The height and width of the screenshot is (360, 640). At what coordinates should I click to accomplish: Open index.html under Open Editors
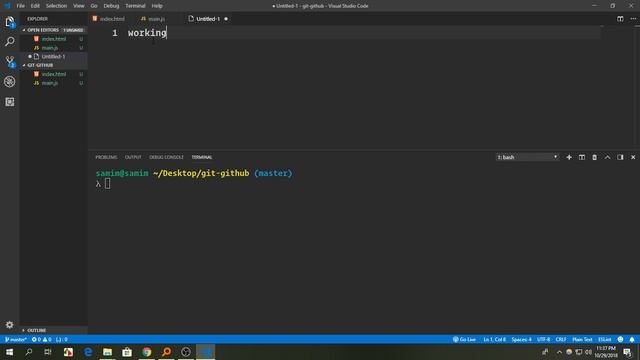pos(53,39)
